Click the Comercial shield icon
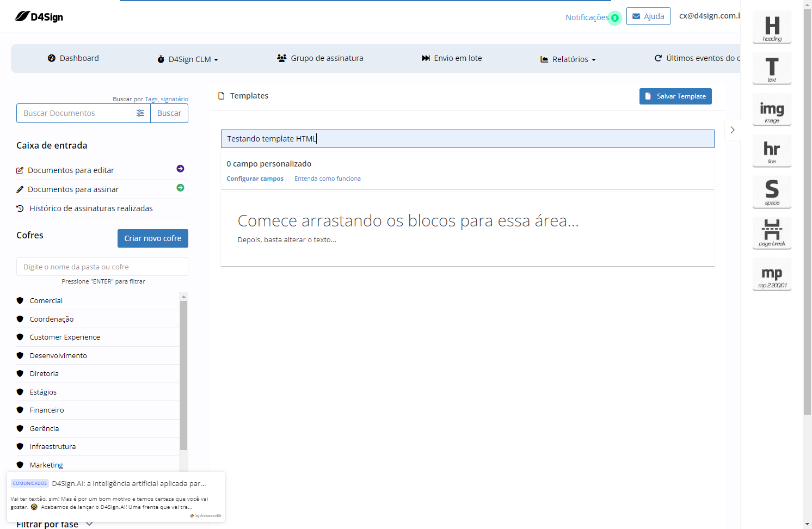The height and width of the screenshot is (529, 812). pyautogui.click(x=20, y=300)
